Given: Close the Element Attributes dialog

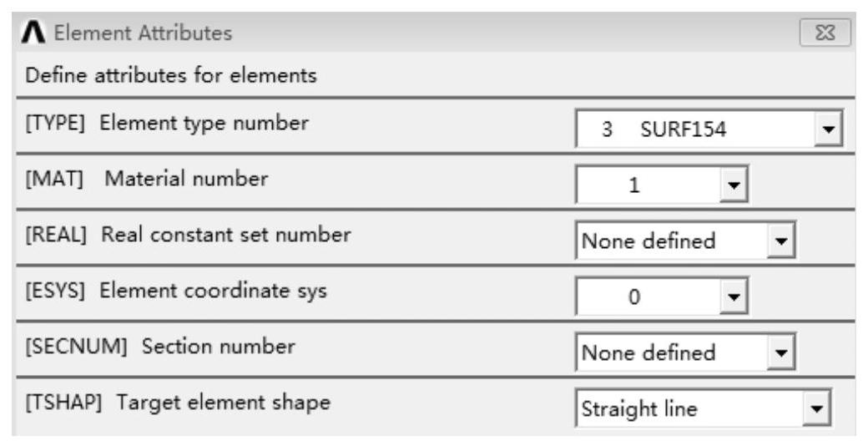Looking at the screenshot, I should (835, 34).
